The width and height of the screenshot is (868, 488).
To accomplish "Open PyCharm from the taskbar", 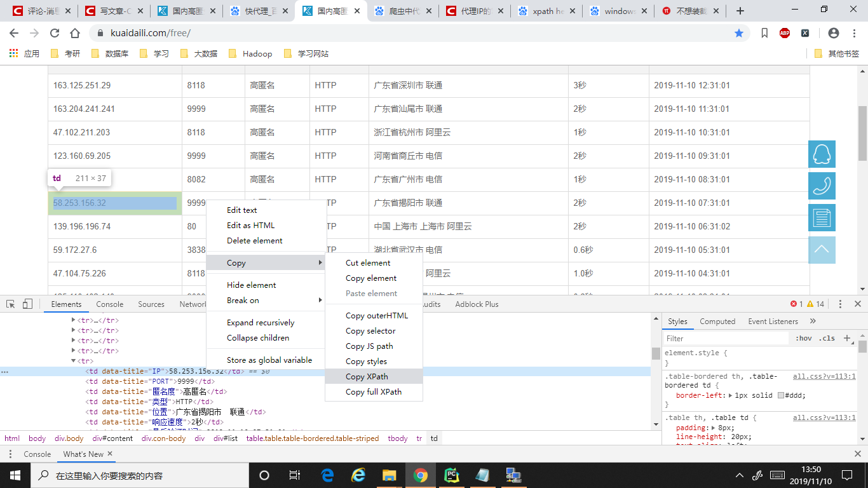I will (x=452, y=475).
